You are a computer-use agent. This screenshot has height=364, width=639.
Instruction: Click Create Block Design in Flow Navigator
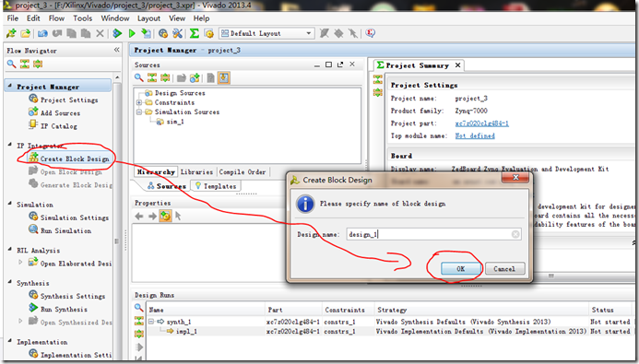pos(69,159)
